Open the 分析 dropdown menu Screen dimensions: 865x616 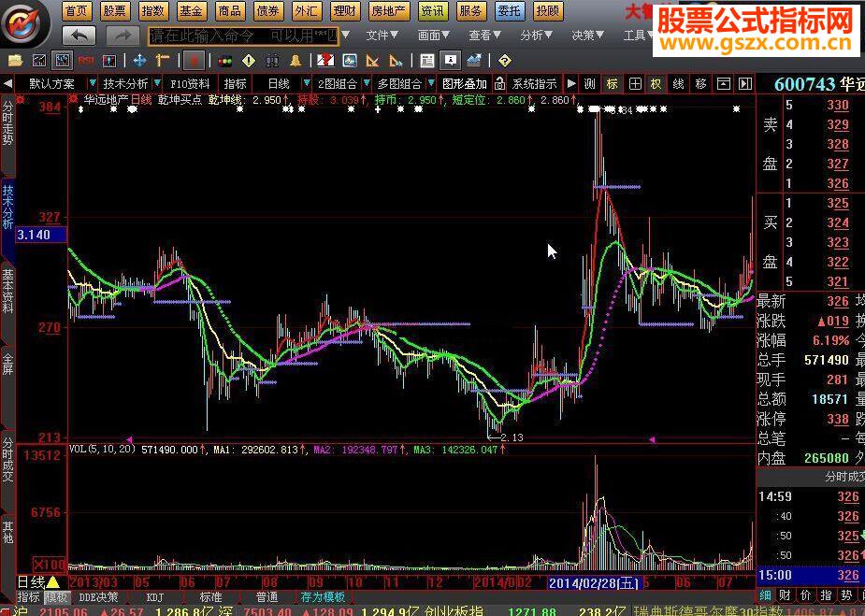point(536,36)
